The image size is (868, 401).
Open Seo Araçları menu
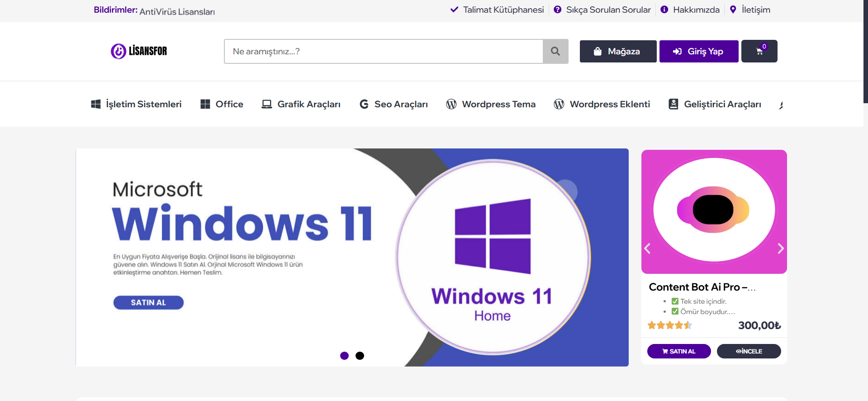point(394,104)
